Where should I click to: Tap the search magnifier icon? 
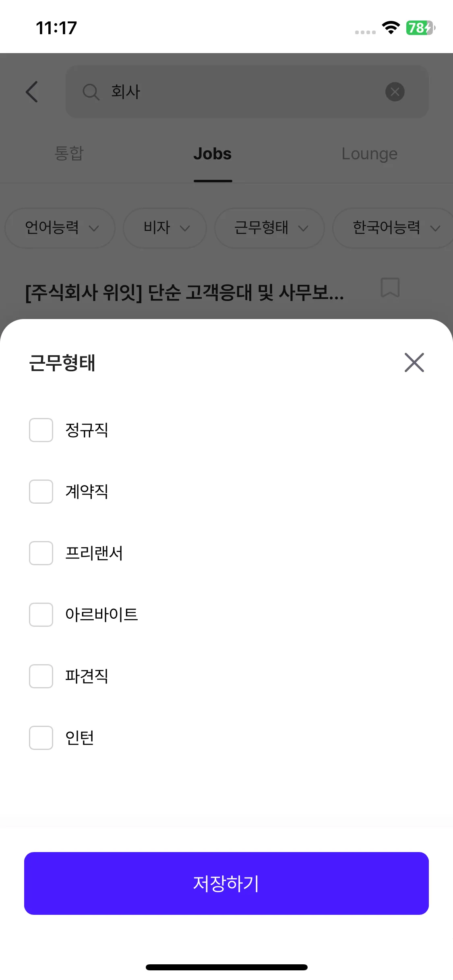91,92
